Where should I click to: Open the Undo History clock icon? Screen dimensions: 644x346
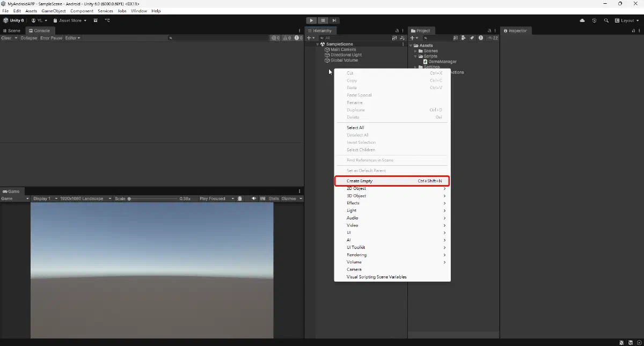(594, 20)
